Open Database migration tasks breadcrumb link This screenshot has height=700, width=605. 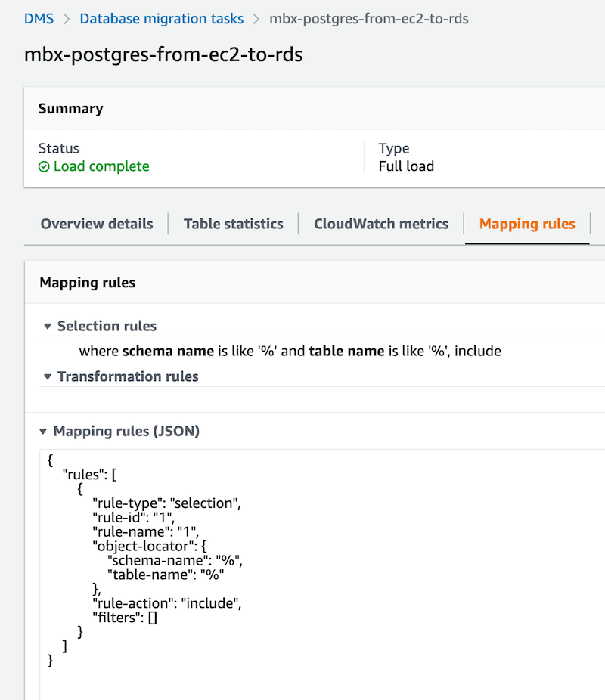[162, 18]
